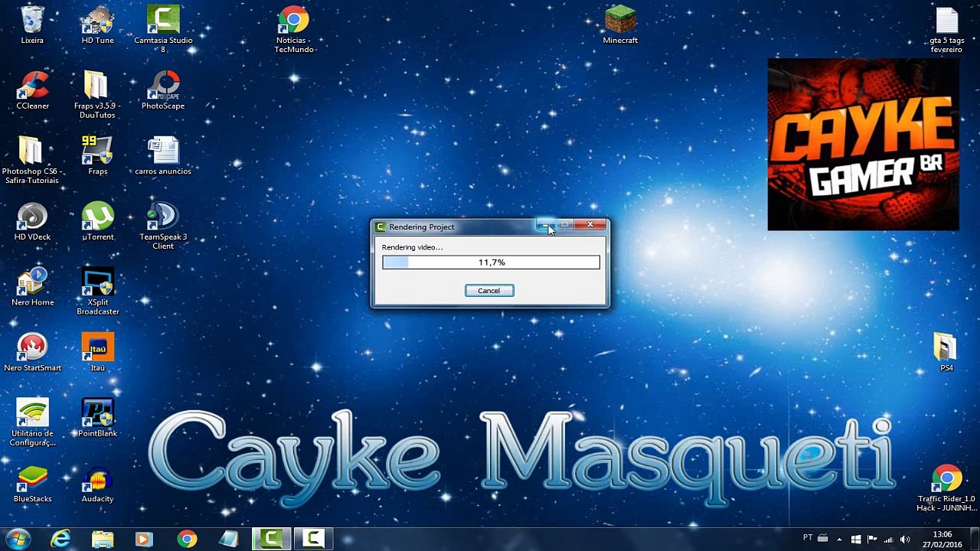The height and width of the screenshot is (551, 980).
Task: Open the Traffic Rider 1.0 Hack Chrome shortcut
Action: tap(946, 488)
